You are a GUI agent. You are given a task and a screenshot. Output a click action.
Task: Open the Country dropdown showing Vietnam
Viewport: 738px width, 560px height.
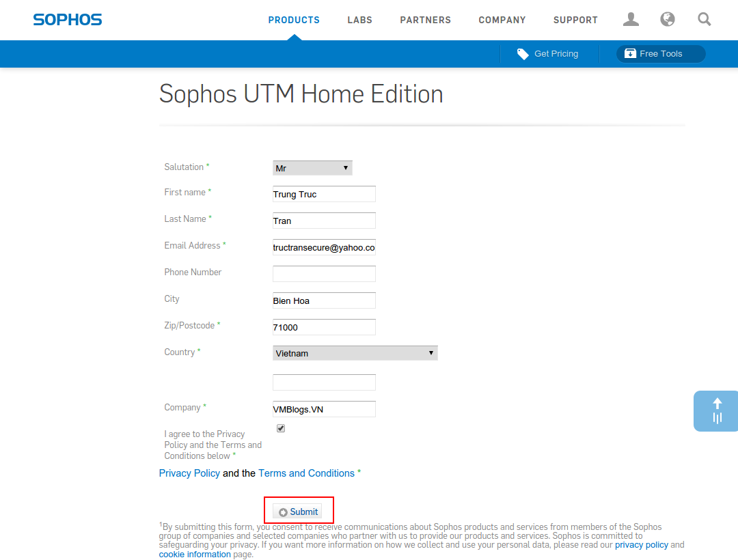tap(355, 353)
